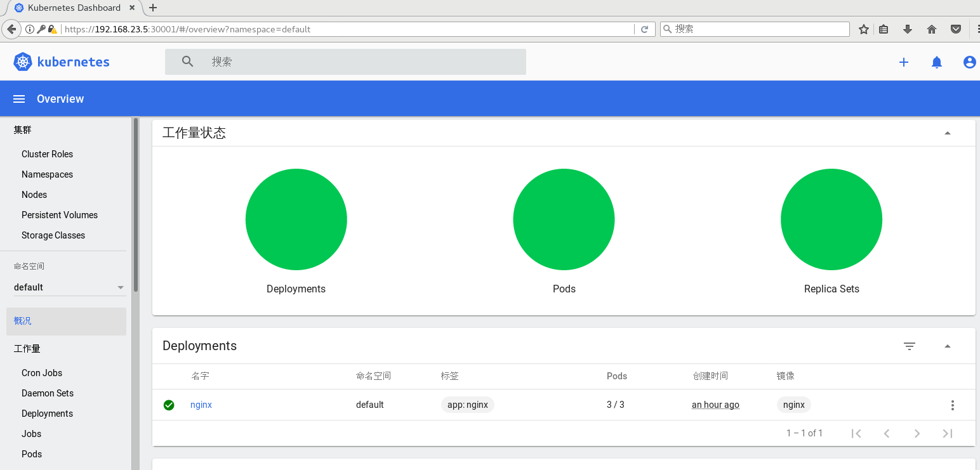980x470 pixels.
Task: Click the '1 – 1 of 1' pagination text
Action: (x=804, y=433)
